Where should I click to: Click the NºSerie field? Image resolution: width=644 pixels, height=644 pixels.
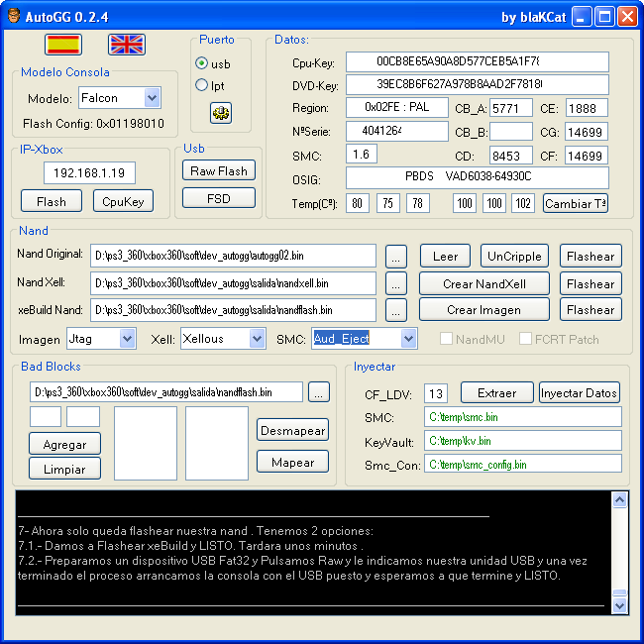click(x=396, y=131)
